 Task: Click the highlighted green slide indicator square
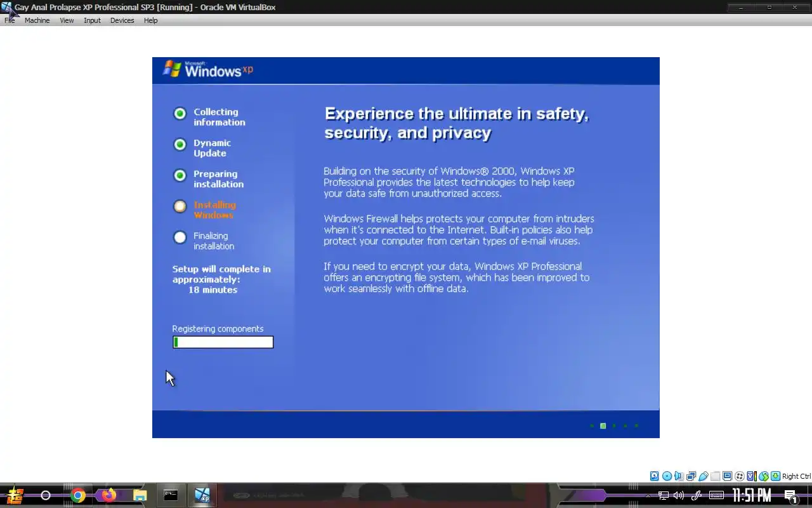tap(603, 425)
